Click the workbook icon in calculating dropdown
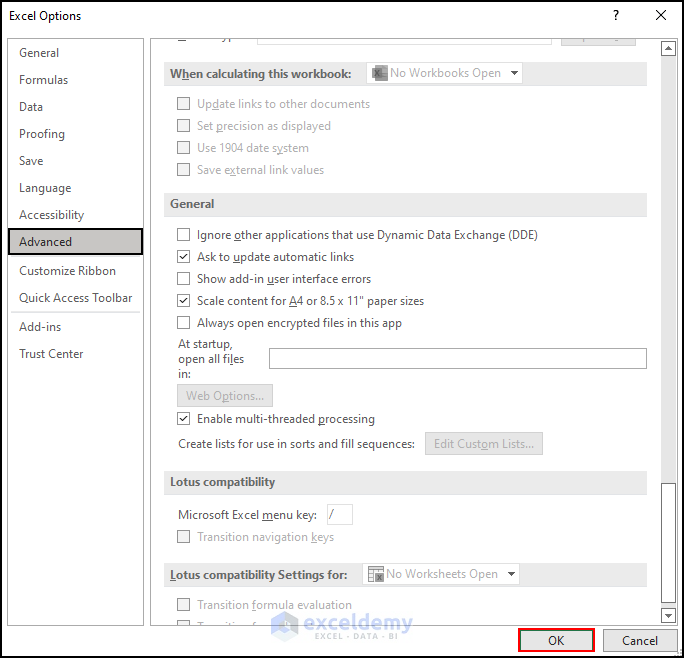684x658 pixels. 380,73
